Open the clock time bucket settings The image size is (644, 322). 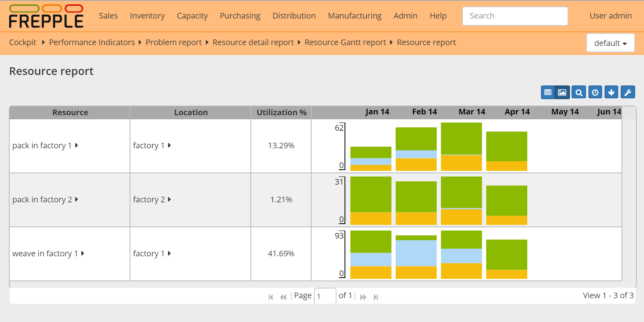click(x=595, y=92)
